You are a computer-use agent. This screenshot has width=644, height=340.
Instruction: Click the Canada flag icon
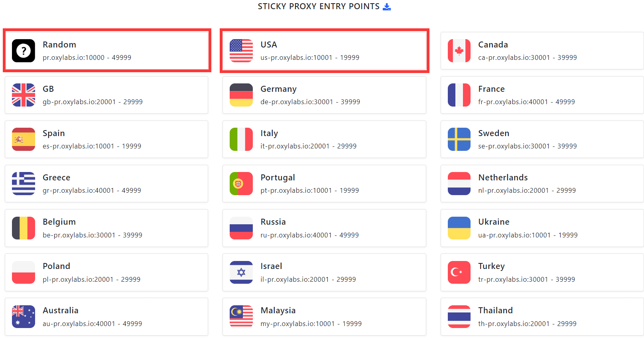click(x=459, y=51)
